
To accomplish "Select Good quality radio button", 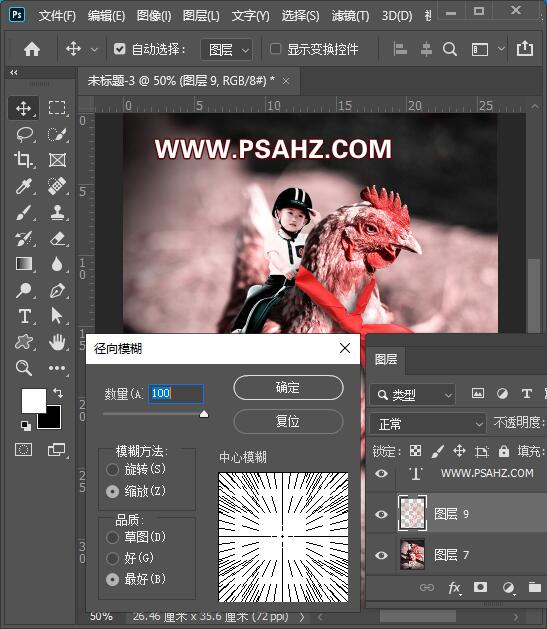I will (112, 558).
